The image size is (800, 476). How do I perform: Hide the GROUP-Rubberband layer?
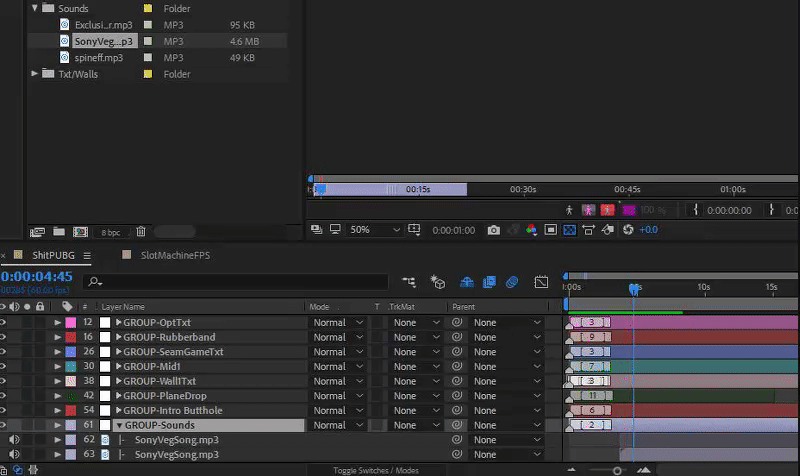pos(4,337)
